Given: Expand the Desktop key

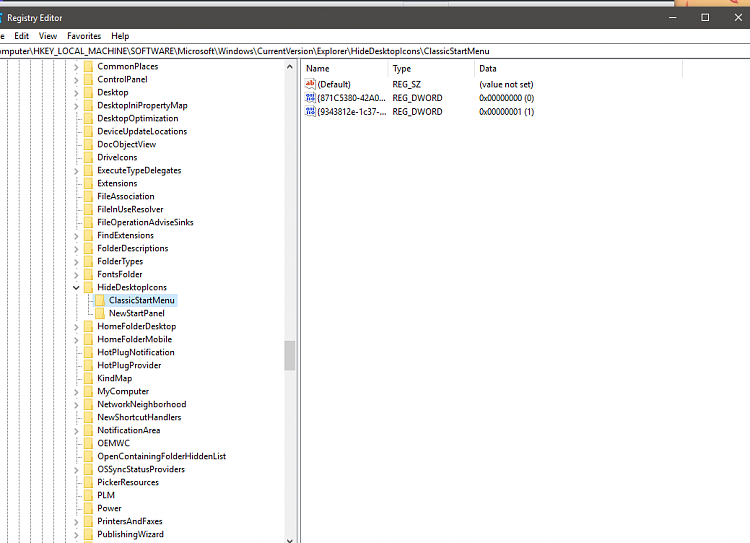Looking at the screenshot, I should (x=76, y=93).
